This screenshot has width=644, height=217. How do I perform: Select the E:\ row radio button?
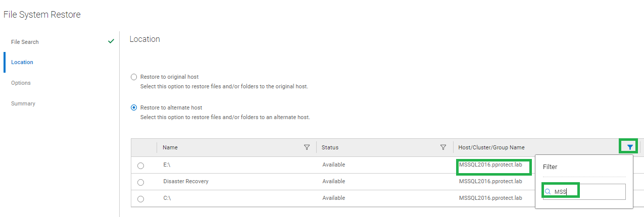pyautogui.click(x=140, y=166)
